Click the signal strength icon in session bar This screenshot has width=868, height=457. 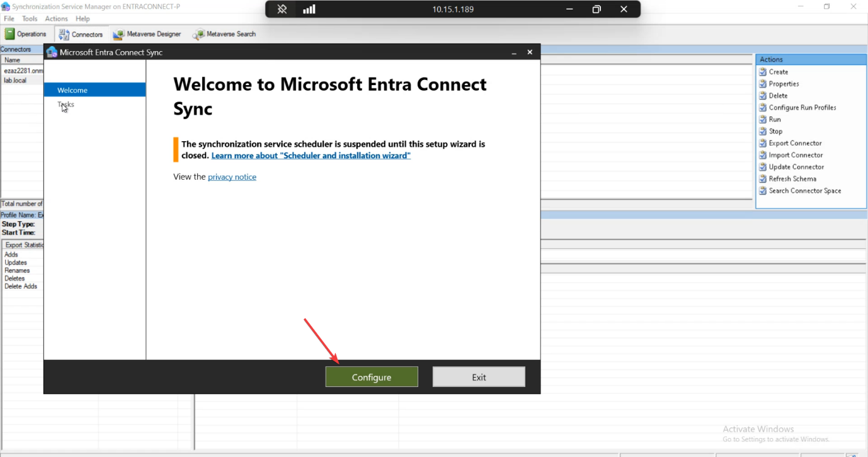[309, 9]
